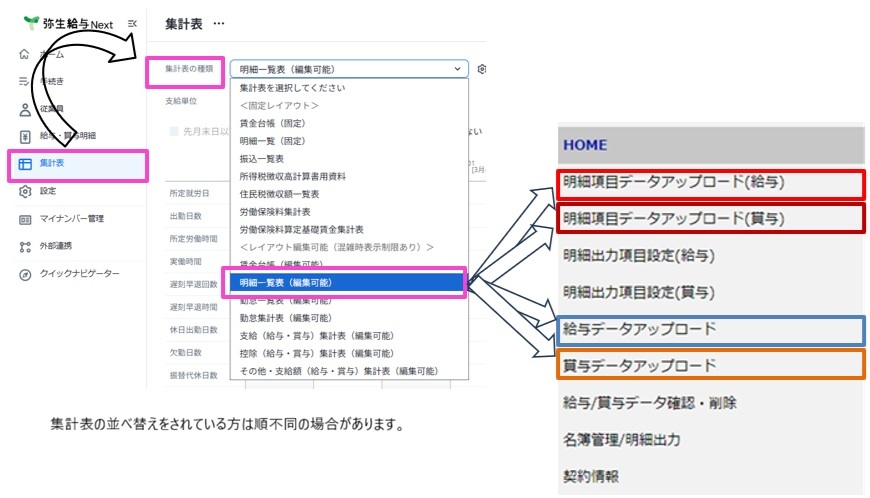Open クイックナビゲーター in the sidebar
The image size is (870, 498).
[79, 273]
